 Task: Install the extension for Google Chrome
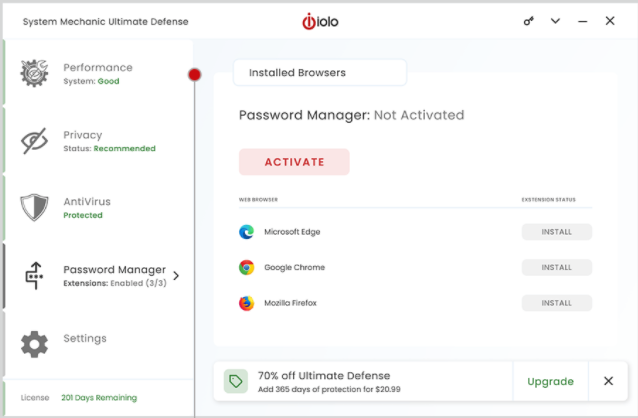pos(556,267)
